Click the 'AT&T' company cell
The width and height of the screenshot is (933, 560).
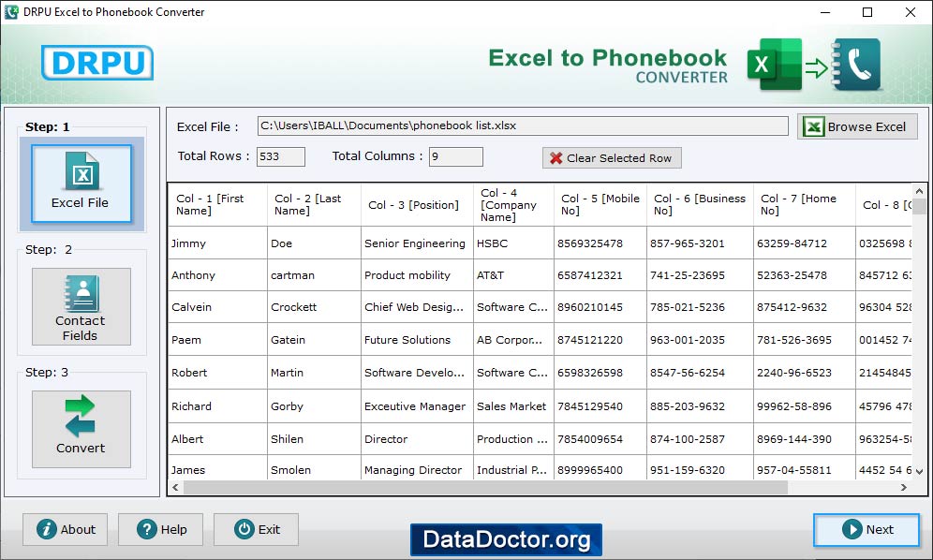pyautogui.click(x=513, y=275)
